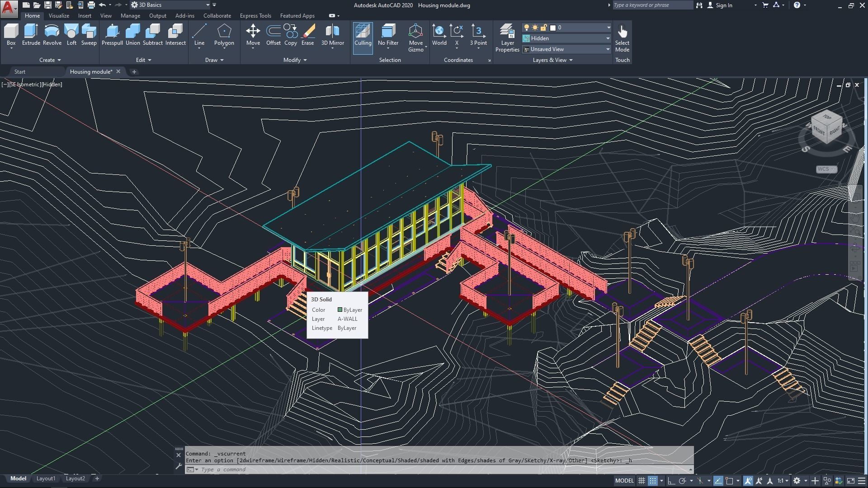Switch to the Layout1 tab

click(46, 479)
